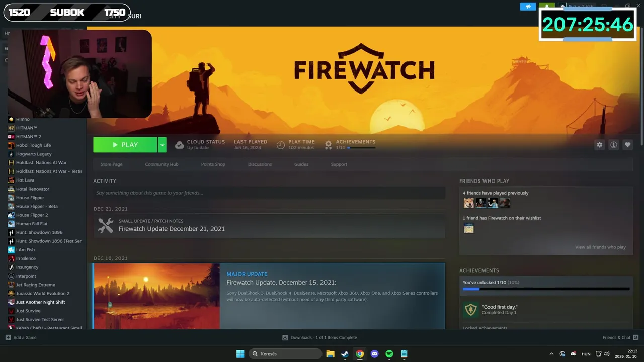Click the volume speaker tray icon

click(x=606, y=354)
